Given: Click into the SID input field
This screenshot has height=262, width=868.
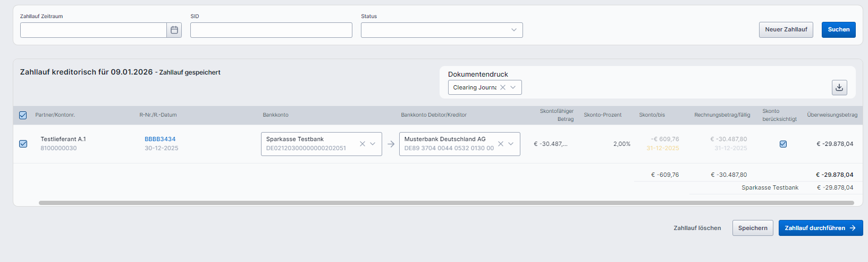Looking at the screenshot, I should (271, 30).
